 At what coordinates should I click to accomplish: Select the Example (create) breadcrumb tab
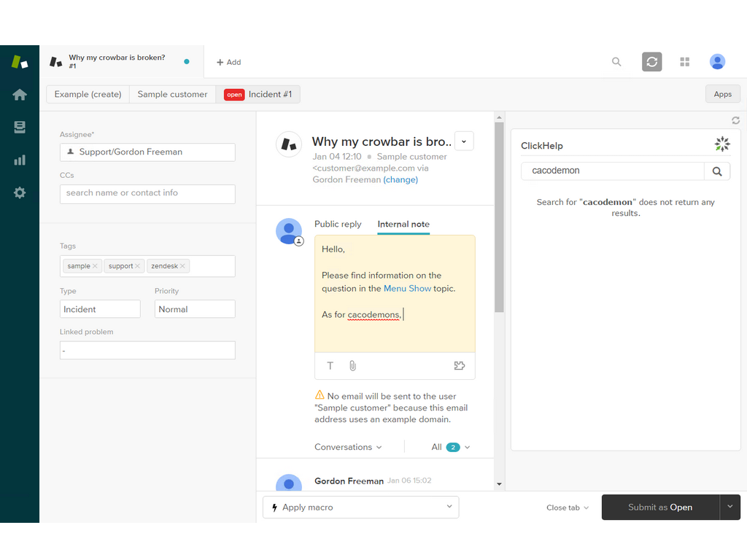tap(88, 94)
